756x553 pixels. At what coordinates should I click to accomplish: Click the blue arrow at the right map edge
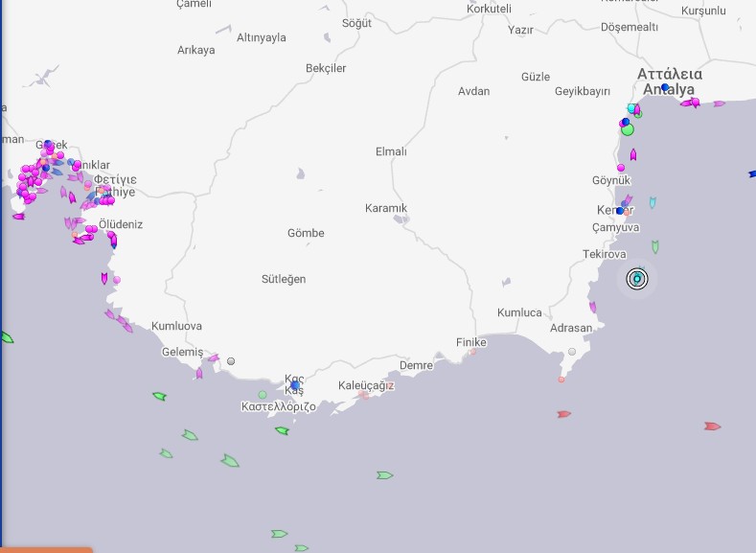(x=752, y=174)
